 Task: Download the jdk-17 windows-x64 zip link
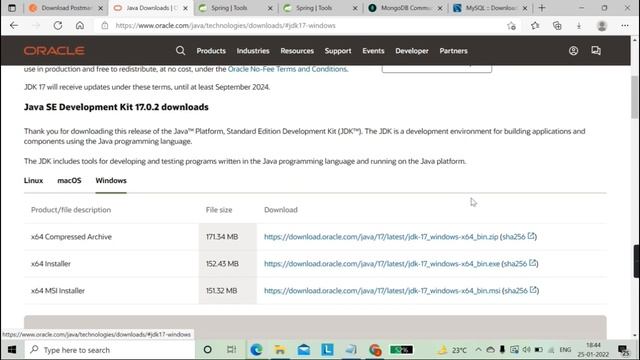pyautogui.click(x=381, y=237)
